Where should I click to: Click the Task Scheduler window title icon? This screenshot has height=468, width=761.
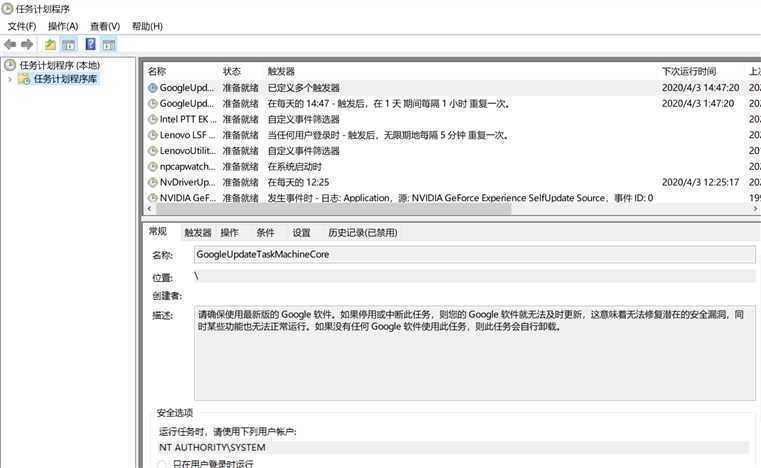tap(7, 8)
